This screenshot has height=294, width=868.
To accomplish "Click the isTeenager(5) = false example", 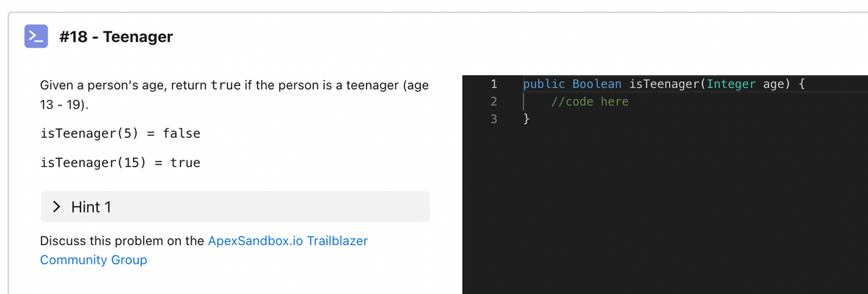I will pyautogui.click(x=121, y=134).
